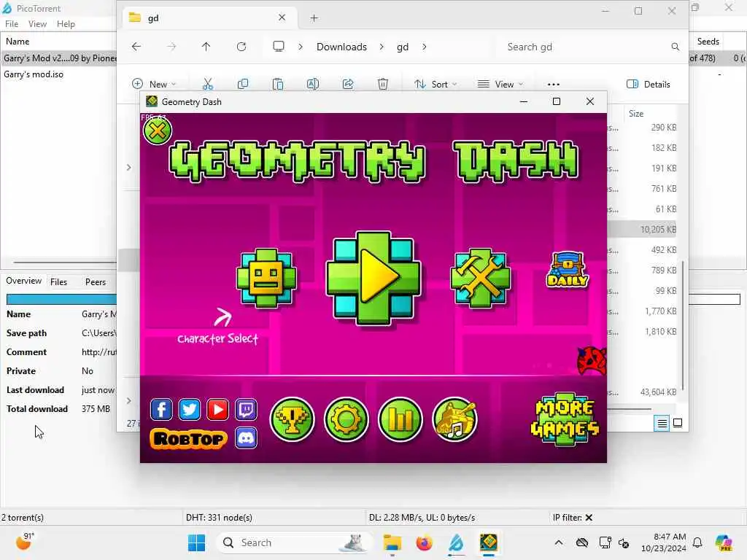
Task: Click the More Games button
Action: pos(565,419)
